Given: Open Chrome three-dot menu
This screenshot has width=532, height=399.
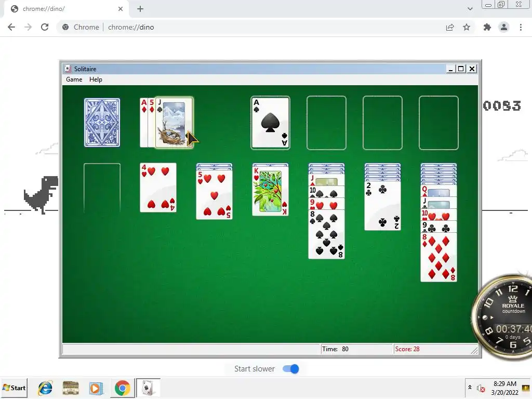Looking at the screenshot, I should [521, 27].
